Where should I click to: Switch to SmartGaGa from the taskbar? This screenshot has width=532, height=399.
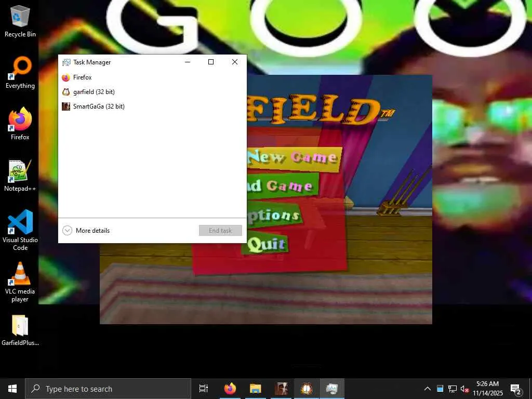click(281, 389)
